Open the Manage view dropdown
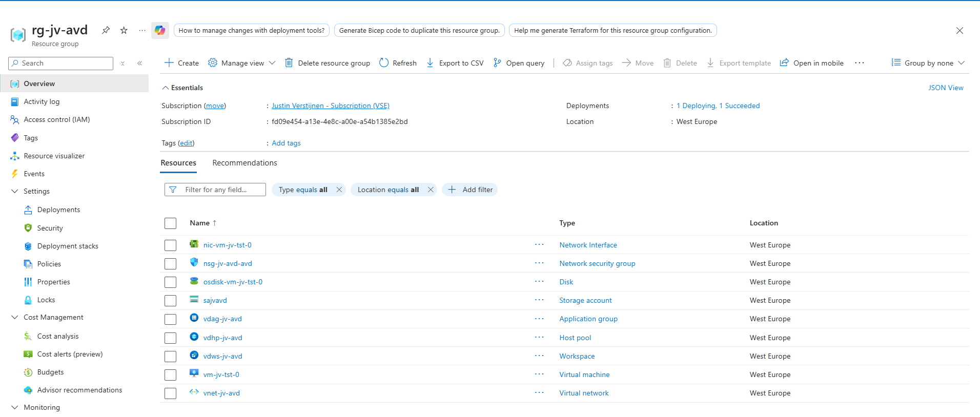This screenshot has height=417, width=980. click(242, 62)
